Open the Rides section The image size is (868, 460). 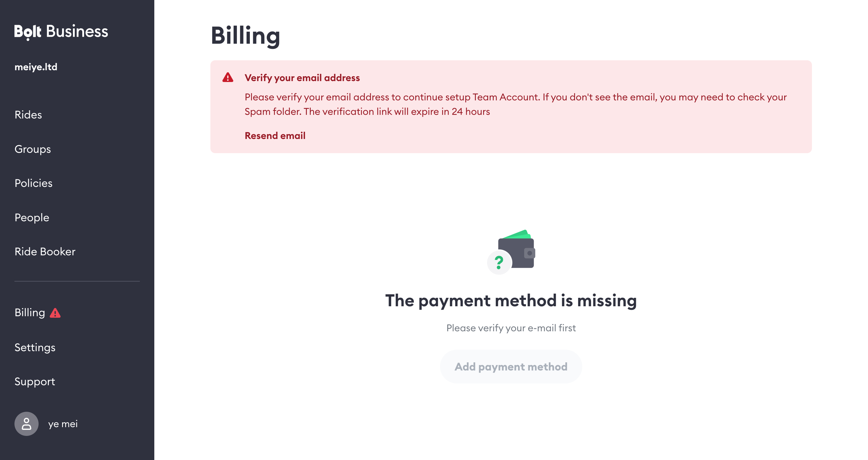28,115
